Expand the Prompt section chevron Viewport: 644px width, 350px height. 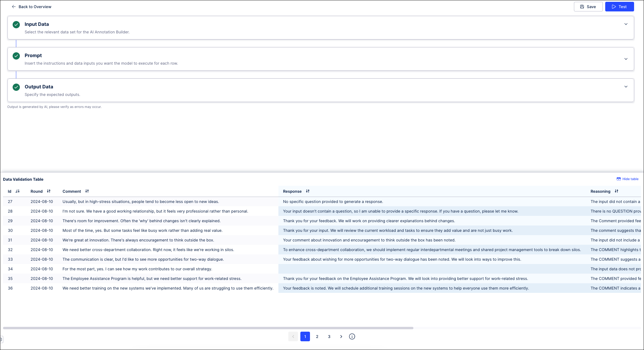pyautogui.click(x=626, y=59)
